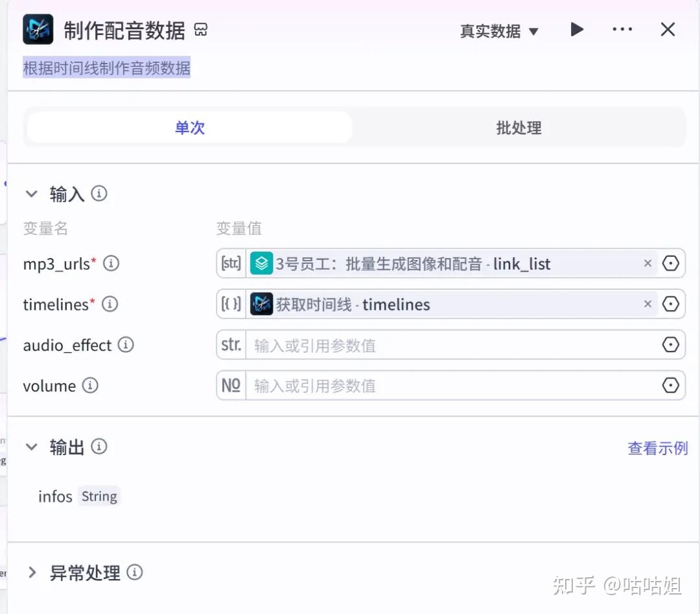Remove the timelines reference value
The image size is (700, 614).
647,304
